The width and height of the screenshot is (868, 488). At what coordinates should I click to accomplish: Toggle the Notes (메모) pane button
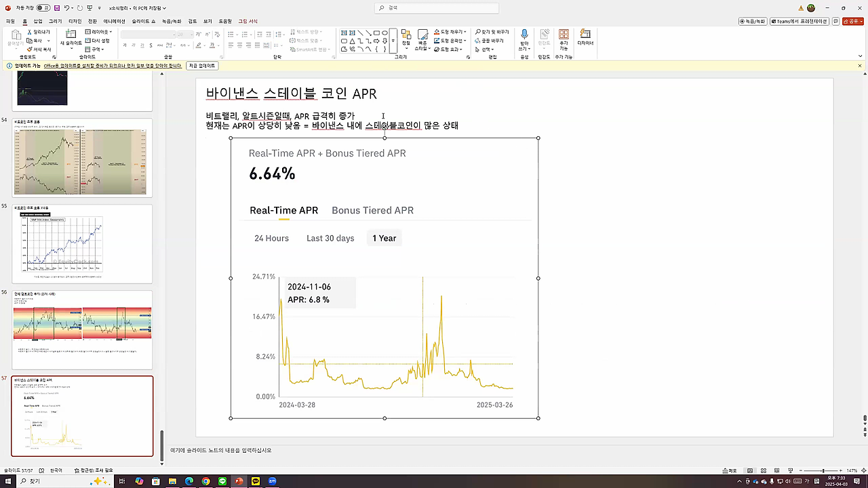click(729, 470)
